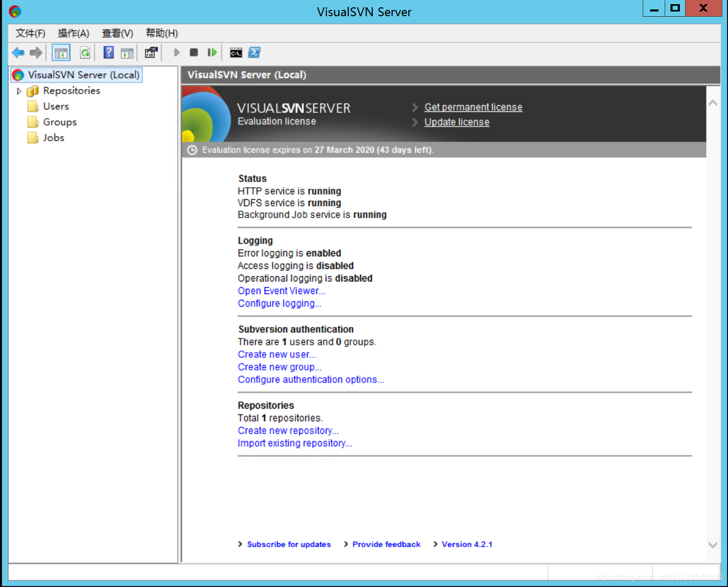Click the scrollbar up arrow in dashboard
Image resolution: width=728 pixels, height=587 pixels.
(713, 103)
